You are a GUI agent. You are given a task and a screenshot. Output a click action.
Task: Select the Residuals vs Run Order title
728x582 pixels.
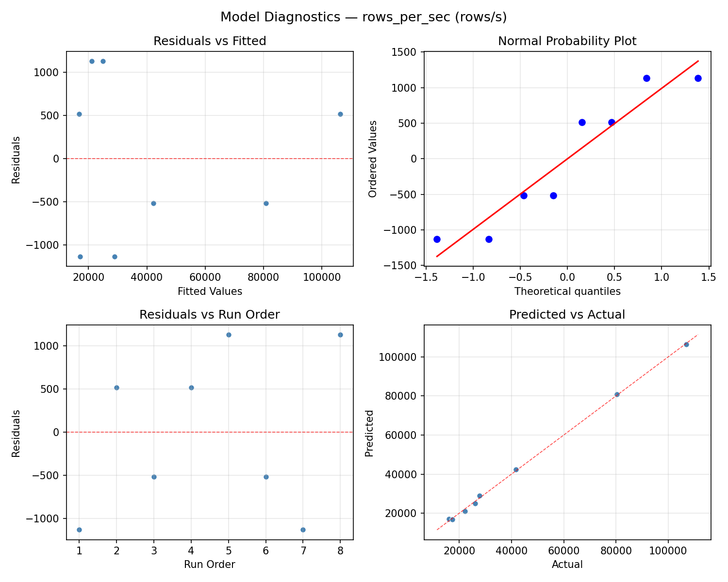click(x=209, y=314)
